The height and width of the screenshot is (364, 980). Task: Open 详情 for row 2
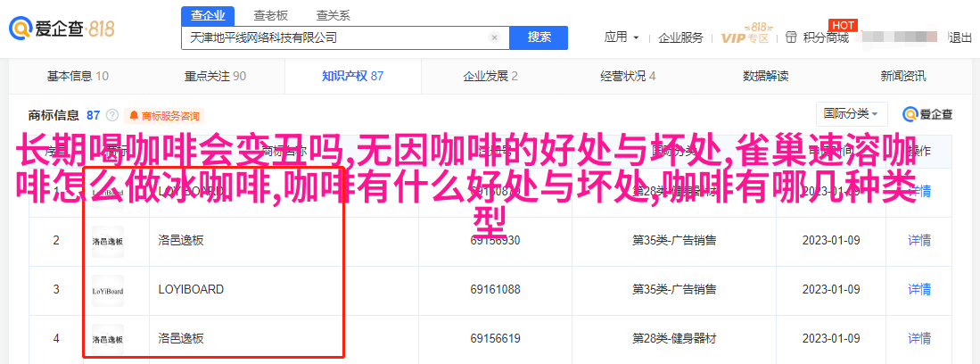click(919, 241)
